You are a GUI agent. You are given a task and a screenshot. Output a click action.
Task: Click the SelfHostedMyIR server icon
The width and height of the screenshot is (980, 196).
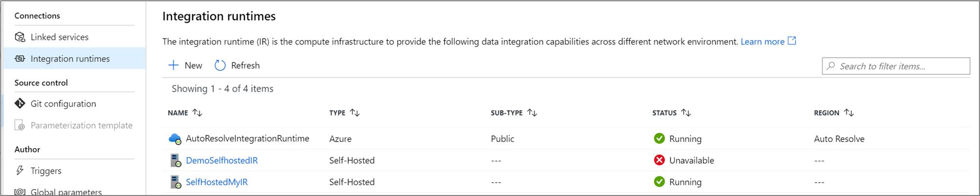[176, 182]
